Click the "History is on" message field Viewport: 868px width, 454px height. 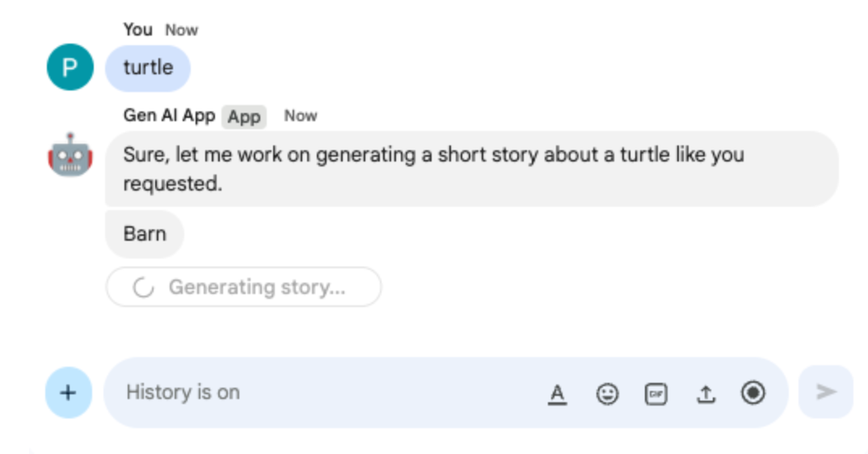(x=323, y=393)
